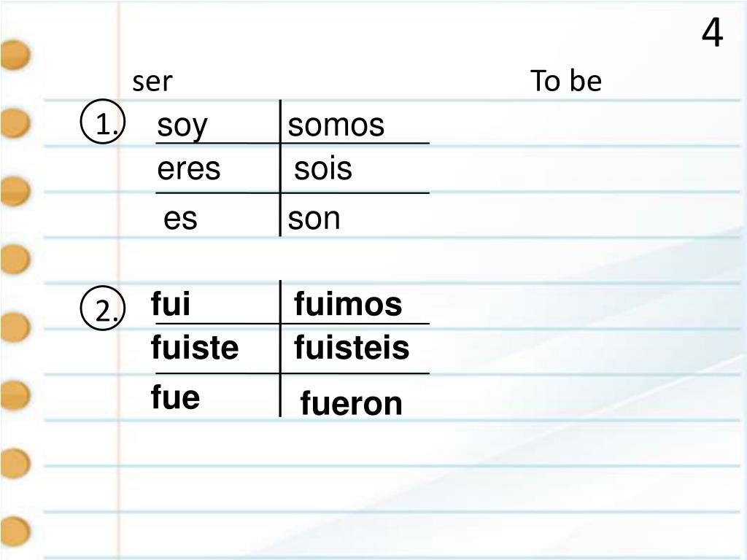Click the circled number 2 marker

tap(103, 308)
